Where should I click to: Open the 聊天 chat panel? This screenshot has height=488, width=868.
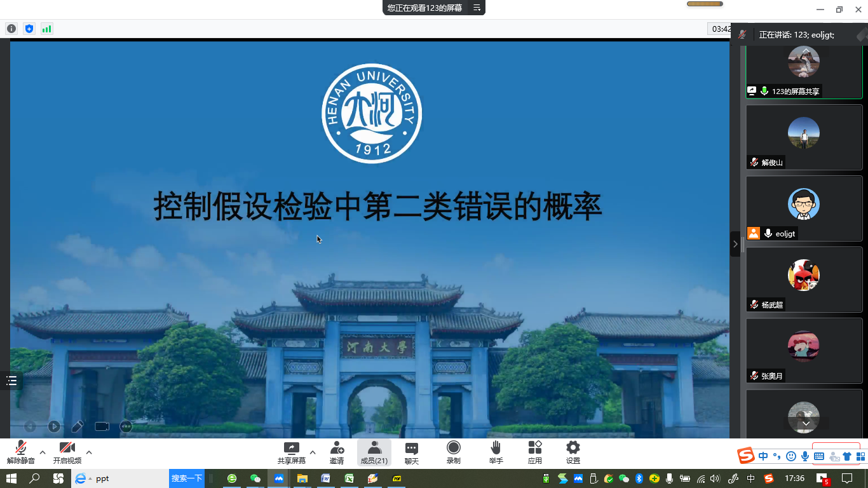coord(412,452)
